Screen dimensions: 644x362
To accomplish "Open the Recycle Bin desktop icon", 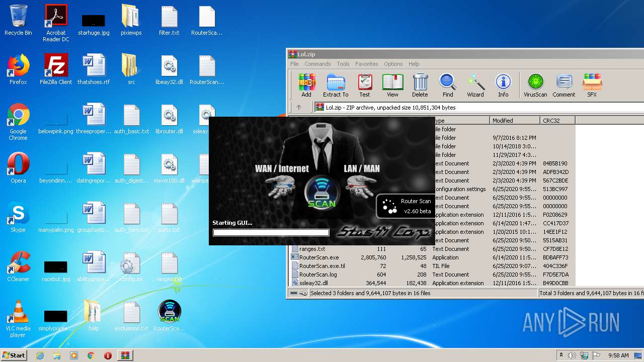I will pos(18,21).
